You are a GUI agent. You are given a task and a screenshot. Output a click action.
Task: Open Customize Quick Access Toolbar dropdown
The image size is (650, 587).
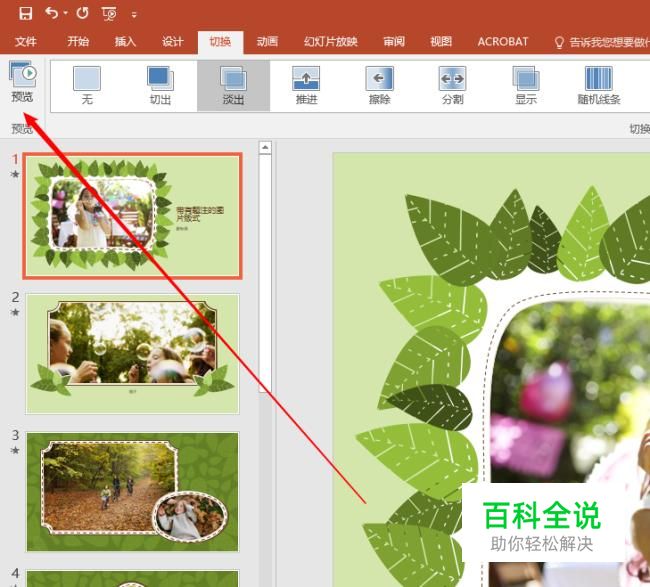(x=134, y=15)
